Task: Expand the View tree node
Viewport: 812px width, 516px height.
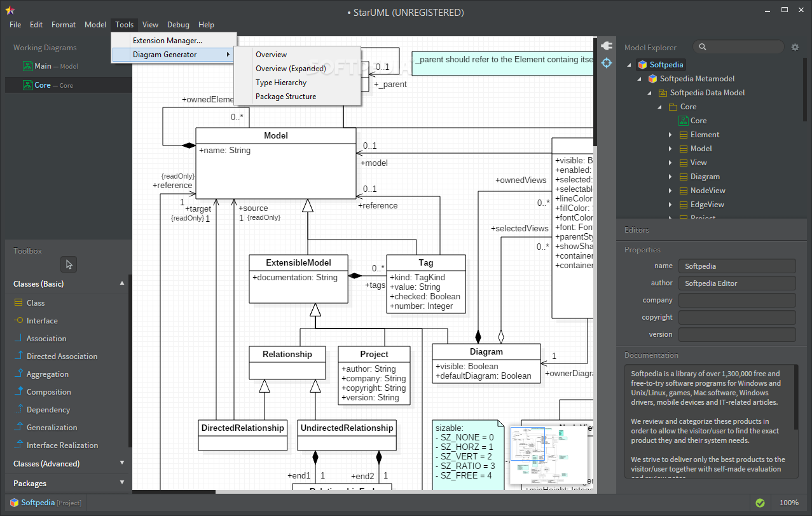Action: [670, 163]
